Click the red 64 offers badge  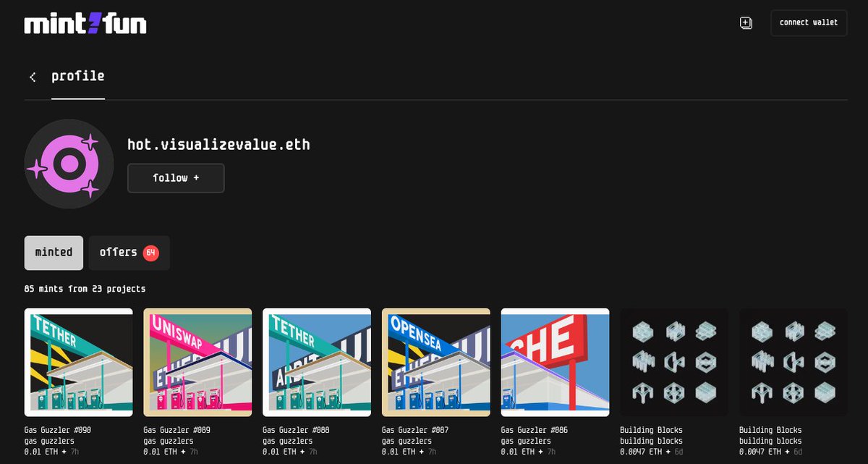151,253
